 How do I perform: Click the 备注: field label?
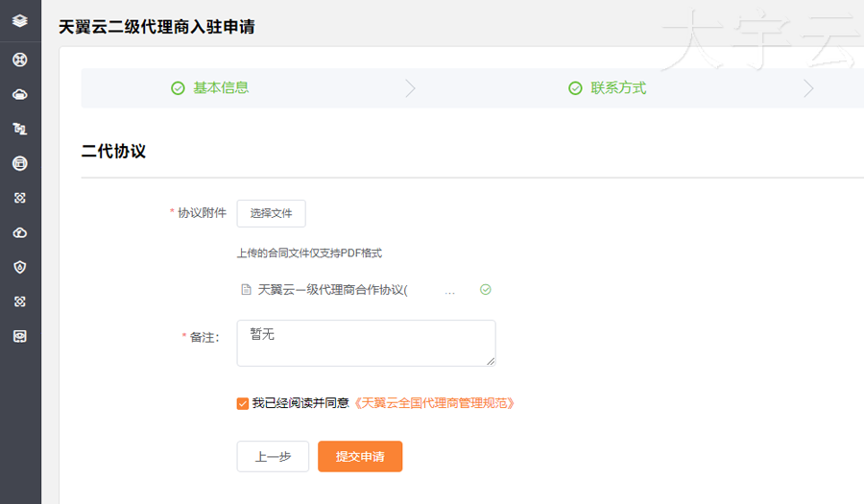pyautogui.click(x=204, y=337)
